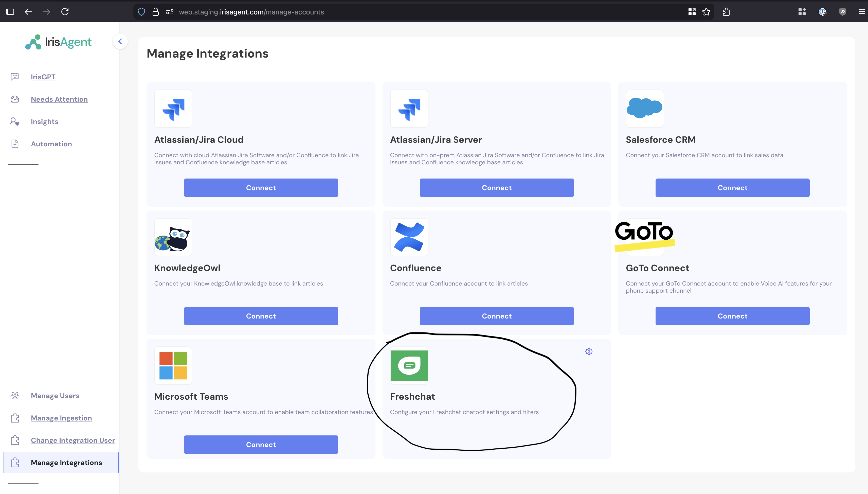Image resolution: width=868 pixels, height=494 pixels.
Task: Switch to Manage Integrations in the sidebar
Action: point(66,462)
